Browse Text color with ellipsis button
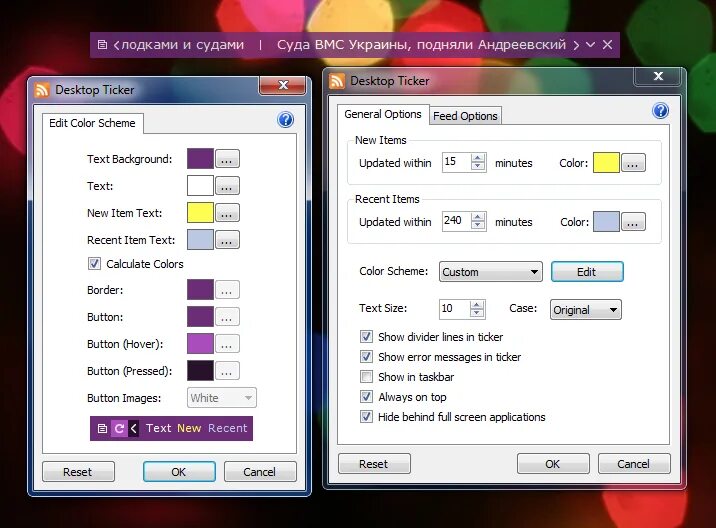This screenshot has width=716, height=528. (227, 186)
